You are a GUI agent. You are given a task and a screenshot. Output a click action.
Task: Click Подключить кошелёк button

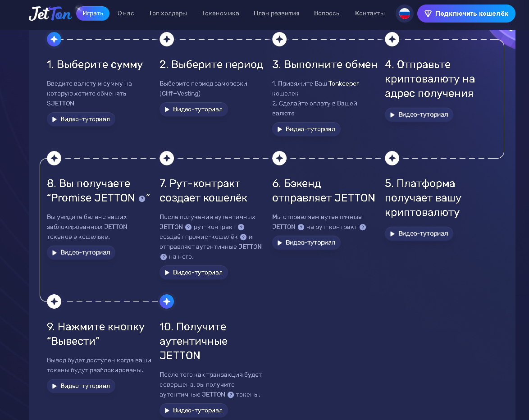(x=466, y=14)
